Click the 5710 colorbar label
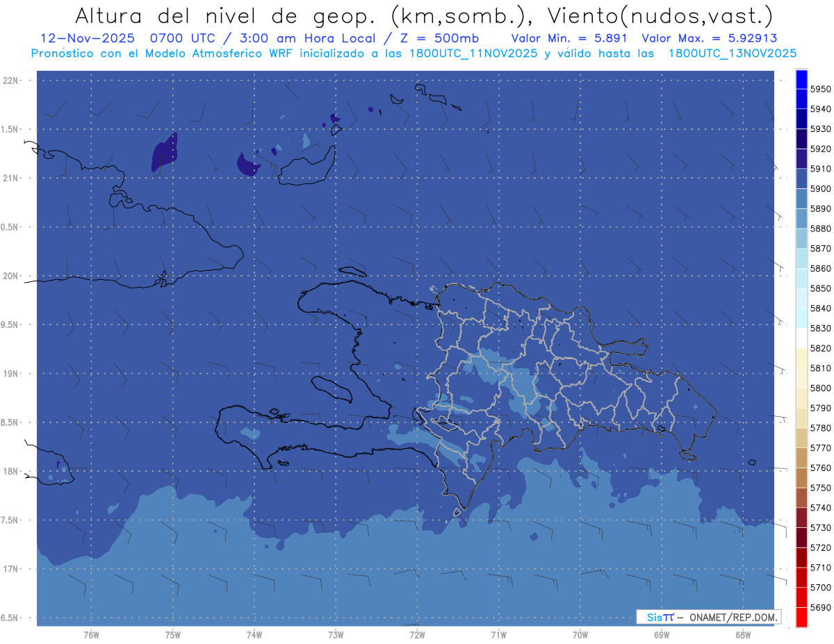The width and height of the screenshot is (834, 644). click(820, 568)
